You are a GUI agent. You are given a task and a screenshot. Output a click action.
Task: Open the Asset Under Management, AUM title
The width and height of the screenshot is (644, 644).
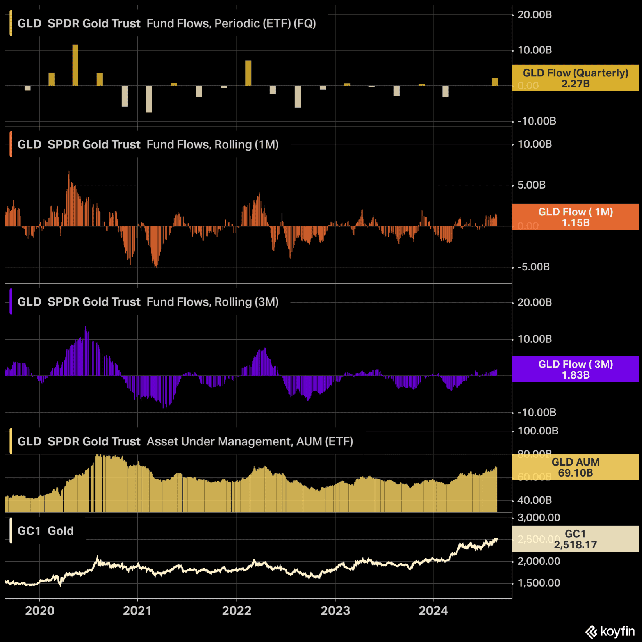250,441
